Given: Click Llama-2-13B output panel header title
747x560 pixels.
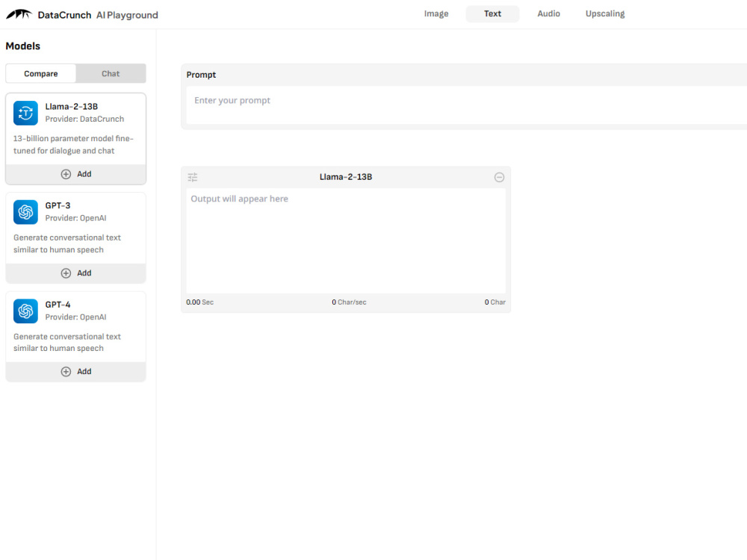Looking at the screenshot, I should (346, 177).
